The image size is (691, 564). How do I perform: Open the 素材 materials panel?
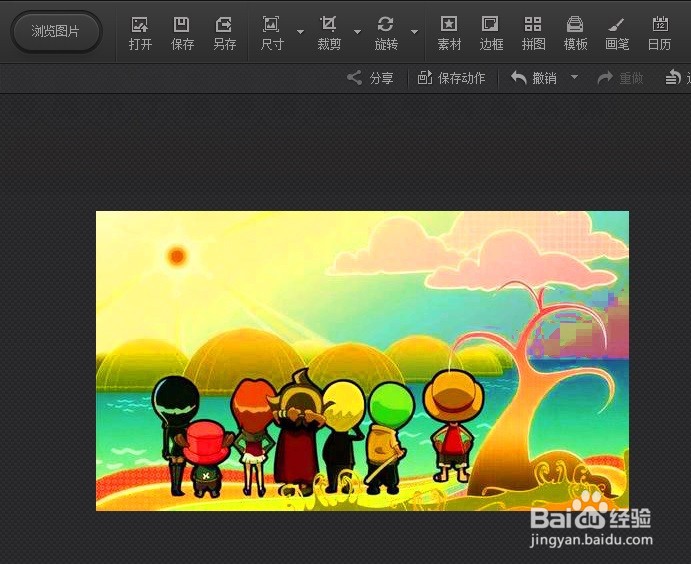[x=449, y=33]
